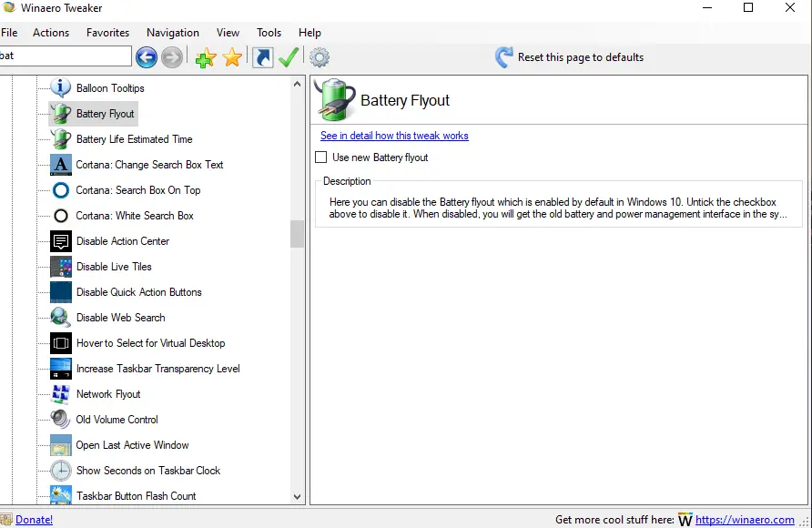Image resolution: width=812 pixels, height=528 pixels.
Task: Select Disable Action Center item
Action: pyautogui.click(x=123, y=240)
